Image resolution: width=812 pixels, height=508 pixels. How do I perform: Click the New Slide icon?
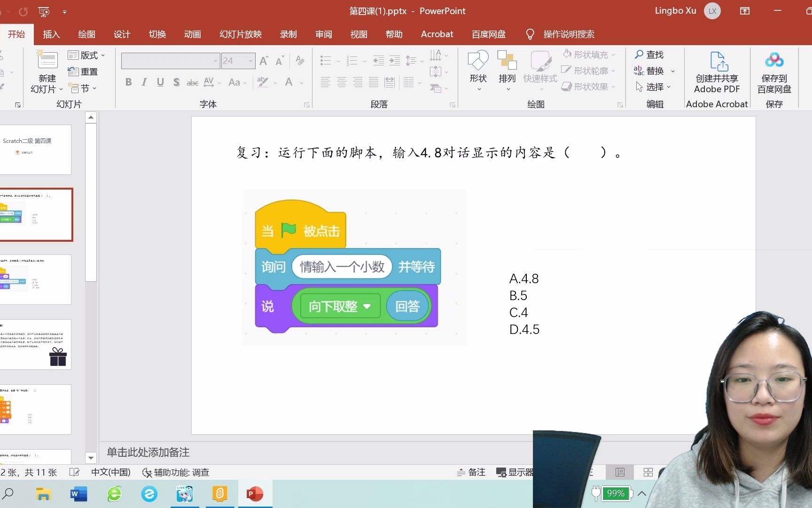click(47, 60)
